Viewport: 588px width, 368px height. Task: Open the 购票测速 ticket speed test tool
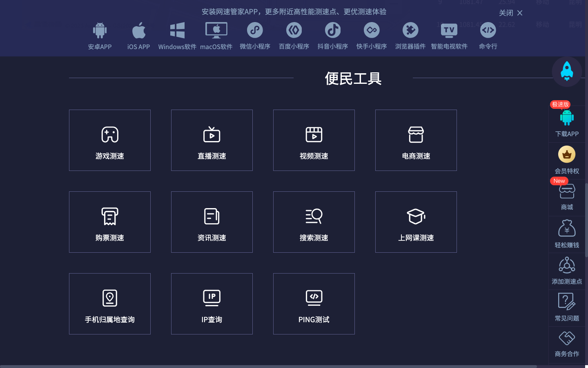(109, 222)
